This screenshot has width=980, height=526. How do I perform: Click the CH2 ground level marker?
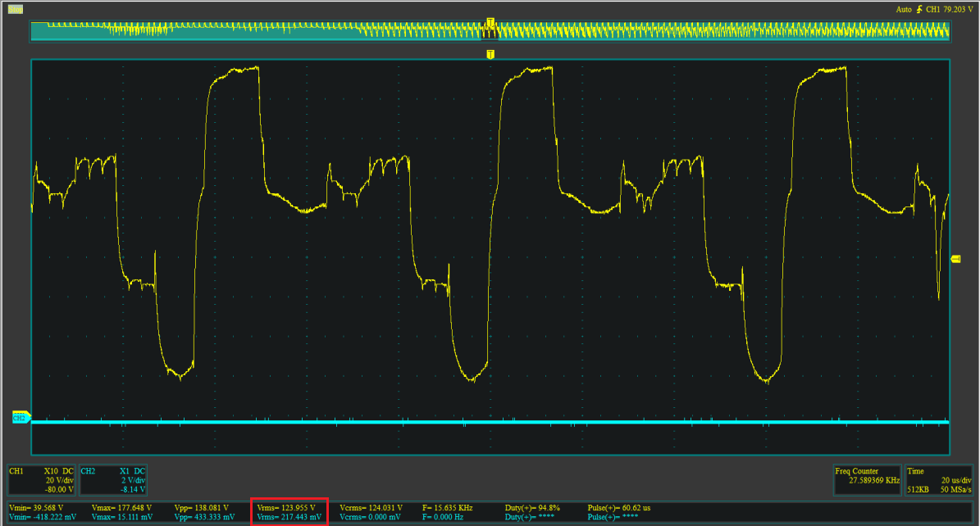pos(21,418)
